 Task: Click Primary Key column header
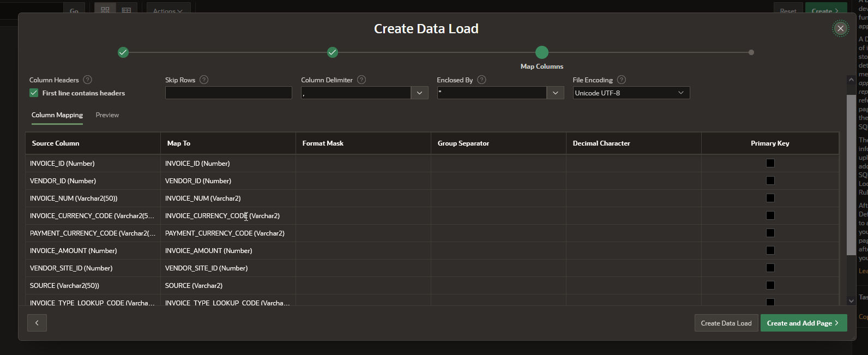point(770,143)
